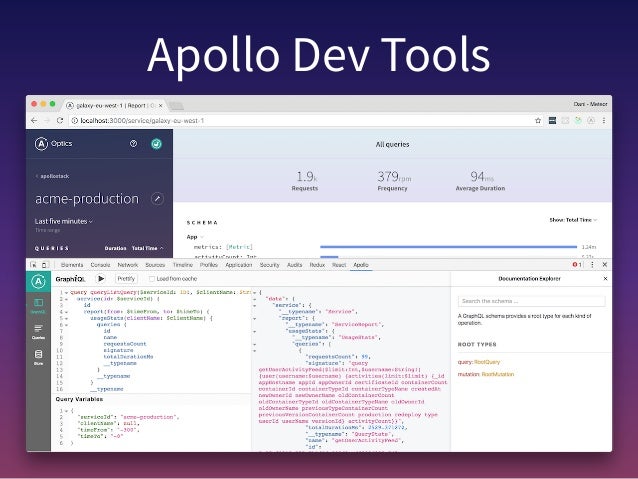Open the Show: Total Time dropdown
The width and height of the screenshot is (638, 479).
[x=573, y=220]
